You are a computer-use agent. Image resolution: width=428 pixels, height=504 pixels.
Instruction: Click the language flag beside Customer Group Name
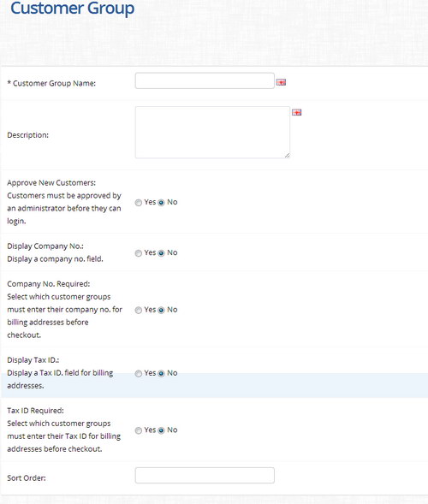pyautogui.click(x=281, y=83)
